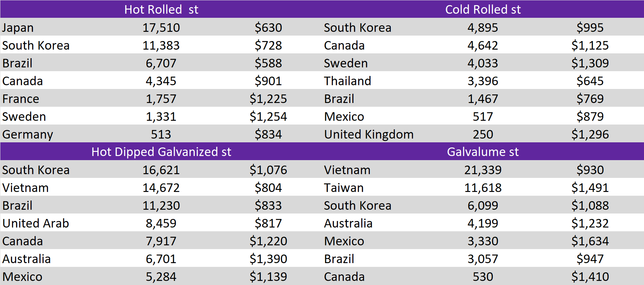Click the Germany country cell
The image size is (644, 285).
(27, 134)
